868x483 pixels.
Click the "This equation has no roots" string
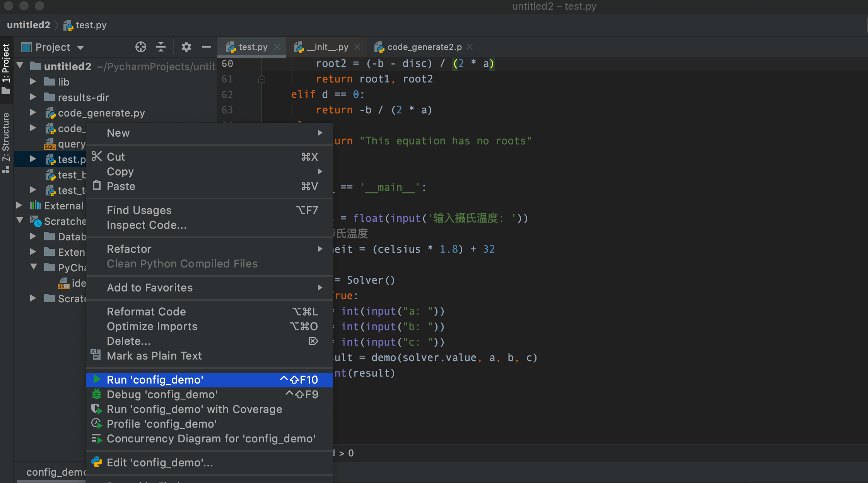pyautogui.click(x=446, y=141)
